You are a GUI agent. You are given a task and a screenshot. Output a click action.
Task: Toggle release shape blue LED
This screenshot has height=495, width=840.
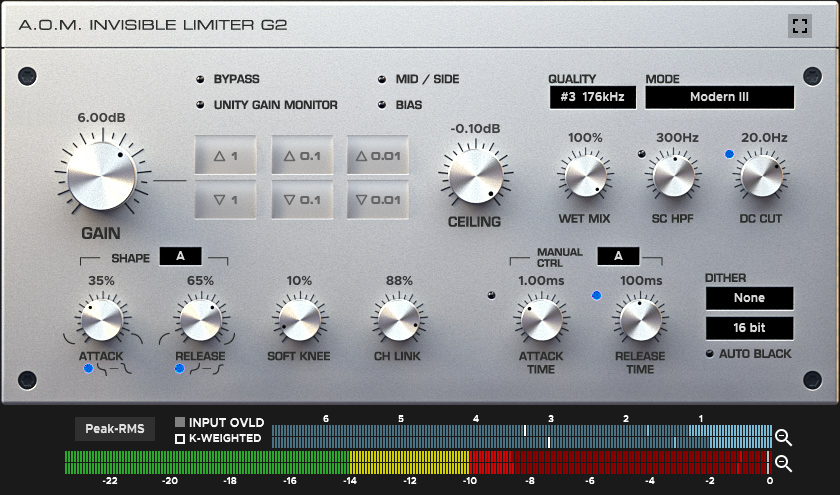179,368
